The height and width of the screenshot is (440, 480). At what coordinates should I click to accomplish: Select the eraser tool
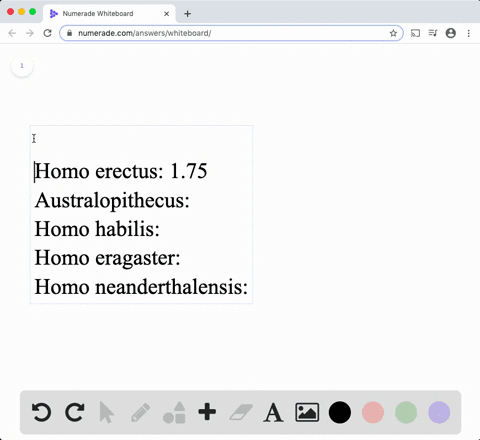point(241,412)
